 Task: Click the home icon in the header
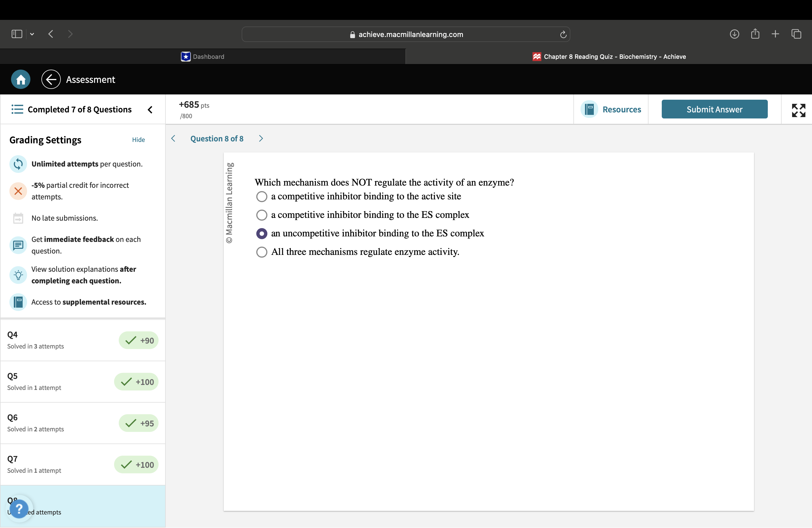[20, 79]
